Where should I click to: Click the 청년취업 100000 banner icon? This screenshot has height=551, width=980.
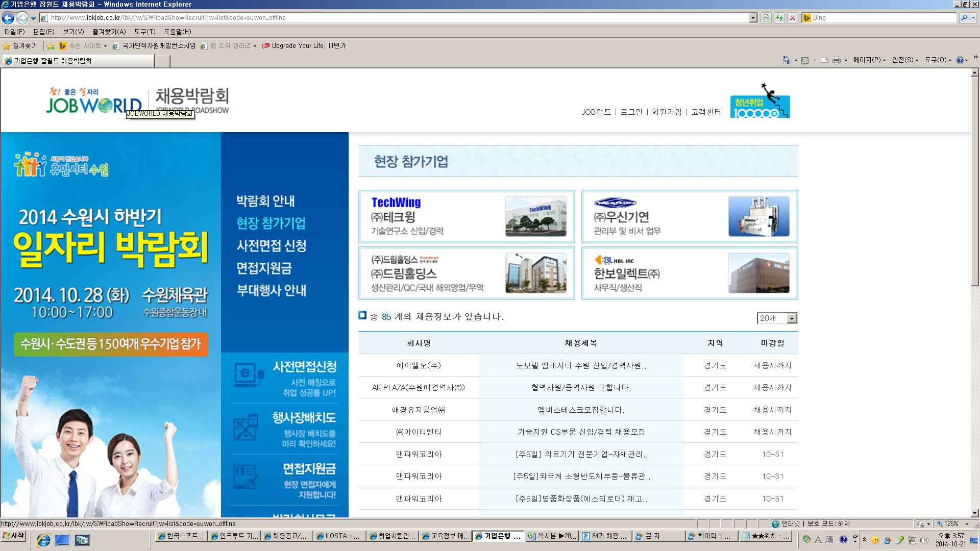pos(760,101)
